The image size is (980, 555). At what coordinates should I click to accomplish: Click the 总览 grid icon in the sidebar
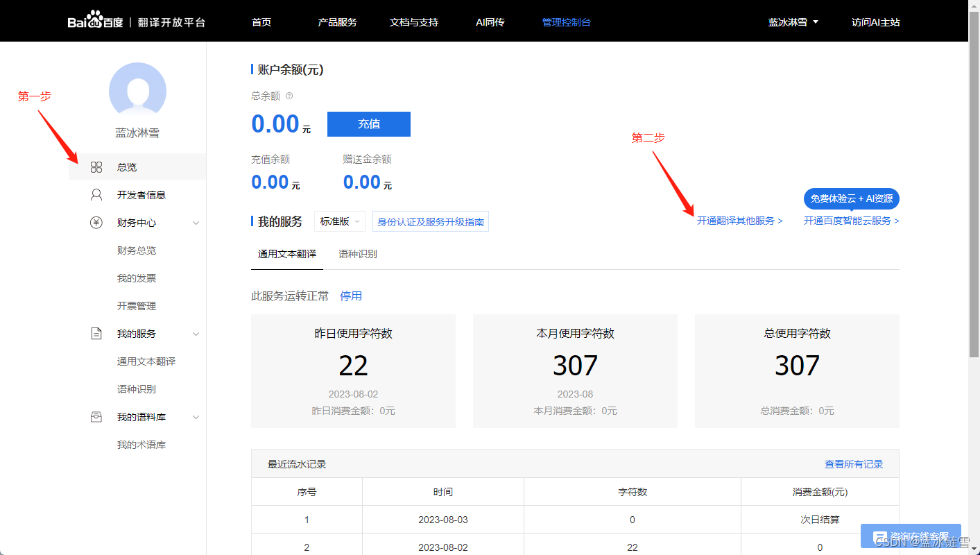(x=96, y=167)
